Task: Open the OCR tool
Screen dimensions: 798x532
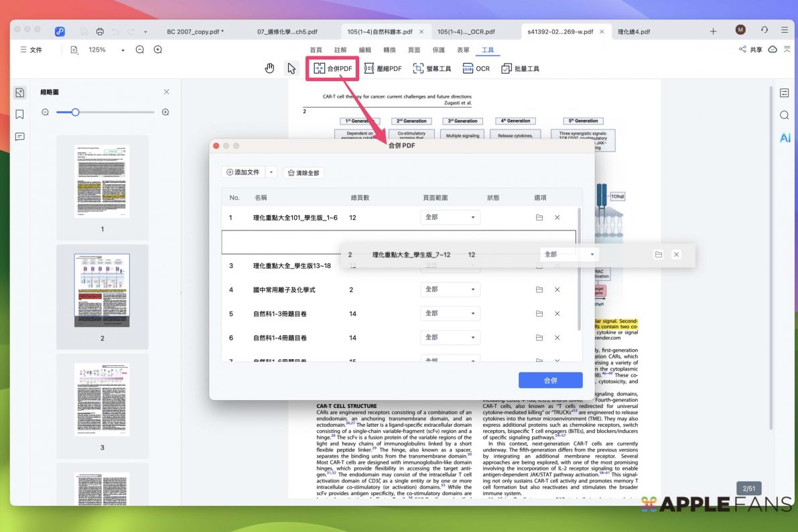Action: point(476,68)
